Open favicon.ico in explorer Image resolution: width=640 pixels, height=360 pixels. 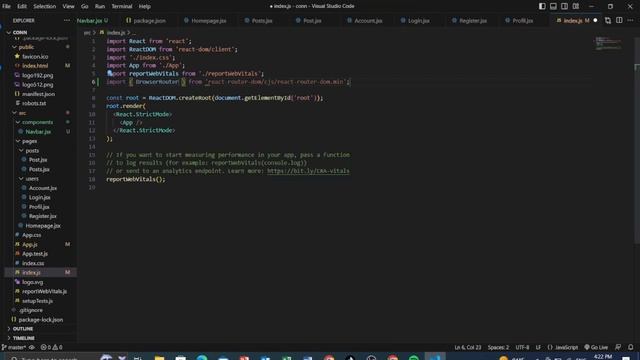coord(35,56)
